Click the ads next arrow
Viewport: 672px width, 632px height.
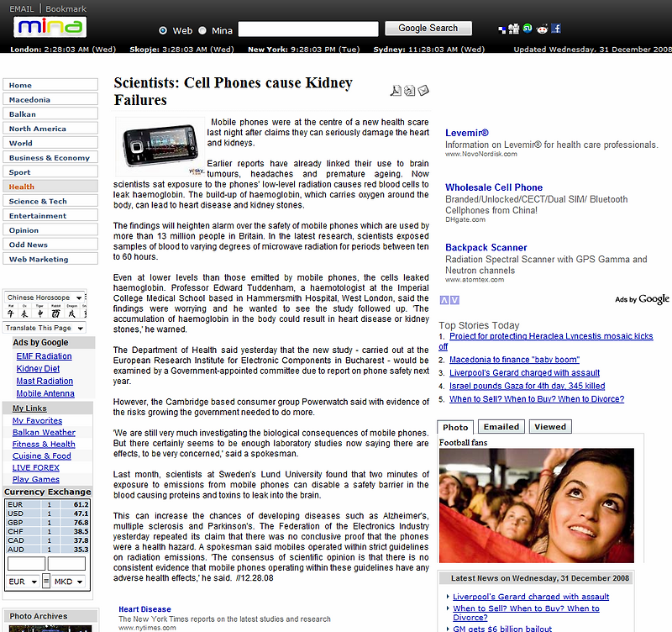pos(454,300)
